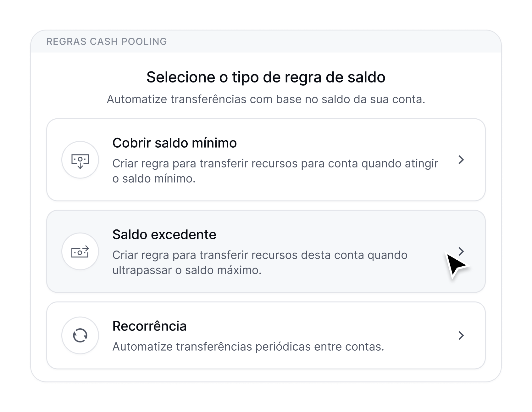Click the money-outgoing icon beside Saldo excedente
This screenshot has width=532, height=412.
tap(80, 251)
